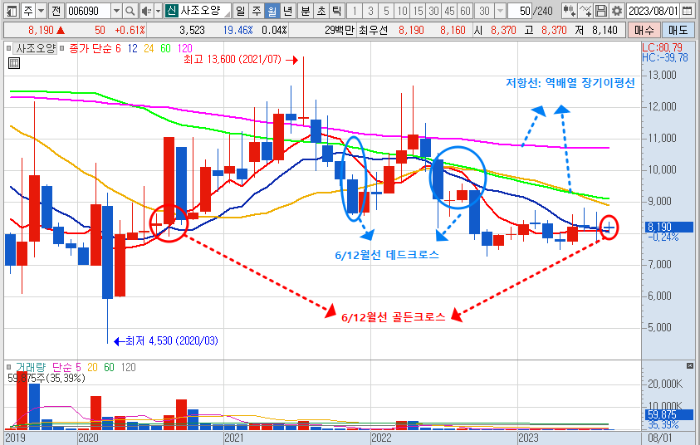This screenshot has width=700, height=445.
Task: Click the +0.61% change value
Action: (130, 30)
